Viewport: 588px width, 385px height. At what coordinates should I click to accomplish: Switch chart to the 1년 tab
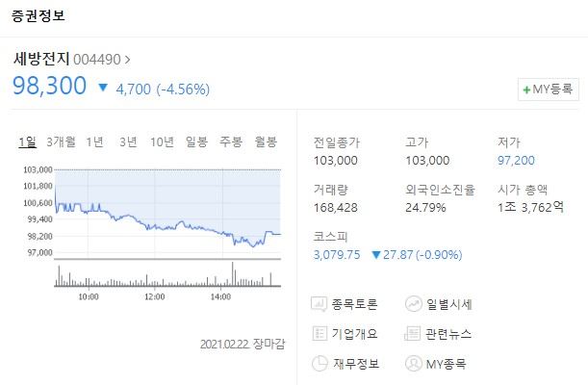(x=94, y=141)
